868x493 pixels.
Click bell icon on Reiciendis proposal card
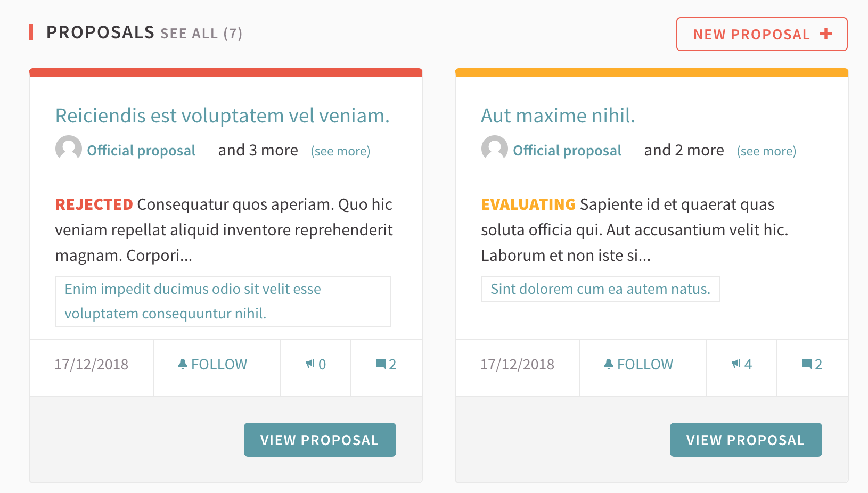[x=183, y=364]
